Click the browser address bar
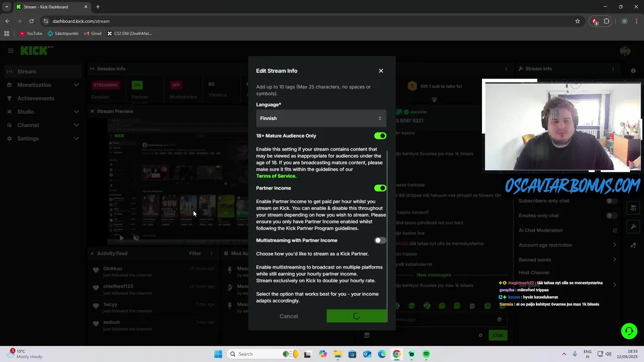644x362 pixels. pos(307,21)
